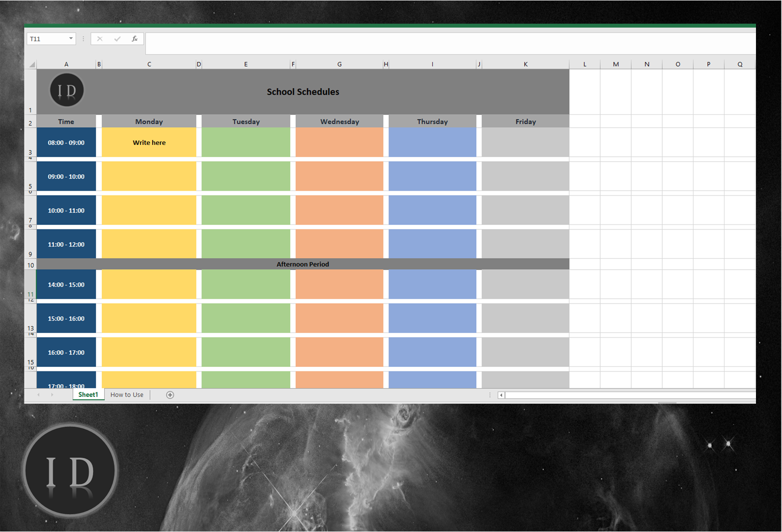This screenshot has height=532, width=782.
Task: Select the 10:00 - 11:00 time cell
Action: 66,210
